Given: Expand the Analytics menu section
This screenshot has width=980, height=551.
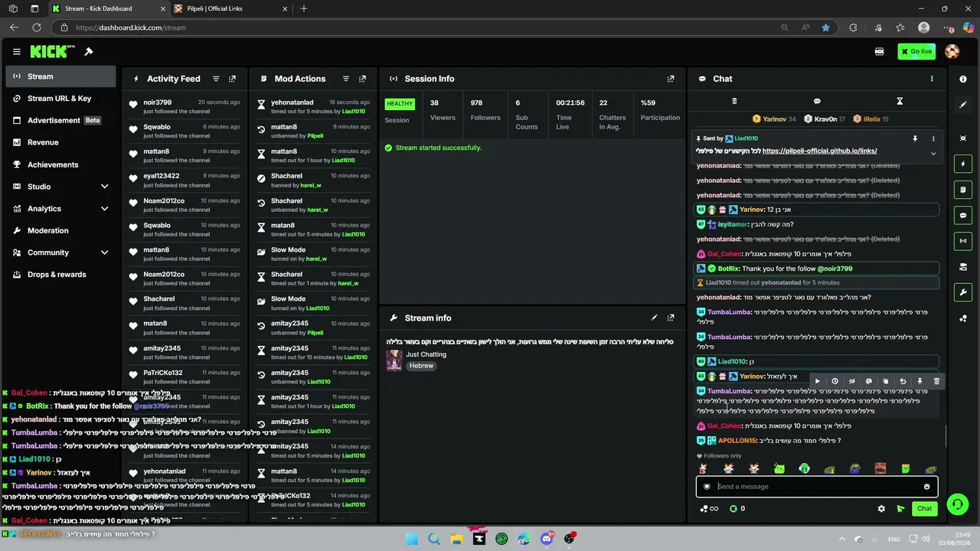Looking at the screenshot, I should pos(60,209).
